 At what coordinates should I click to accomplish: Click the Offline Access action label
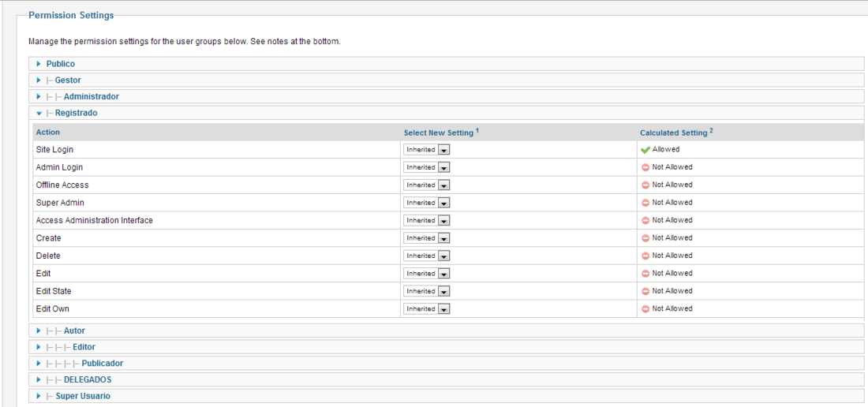pos(62,185)
